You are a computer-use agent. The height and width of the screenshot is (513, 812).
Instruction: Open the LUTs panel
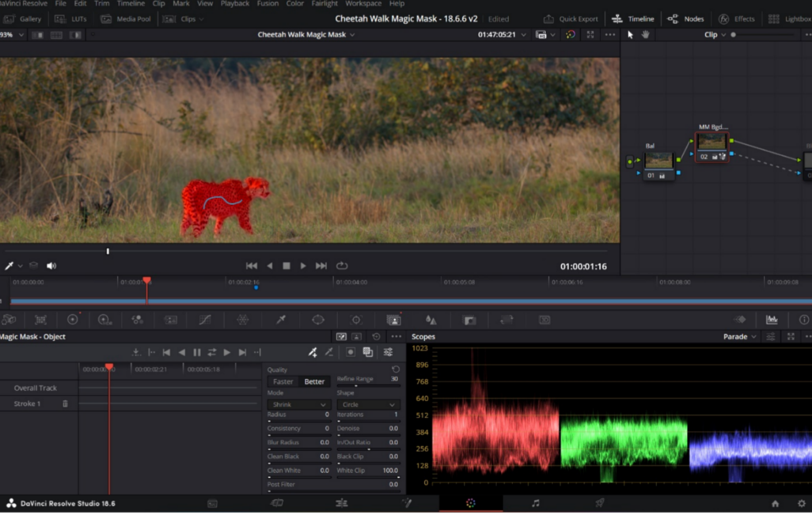point(71,19)
